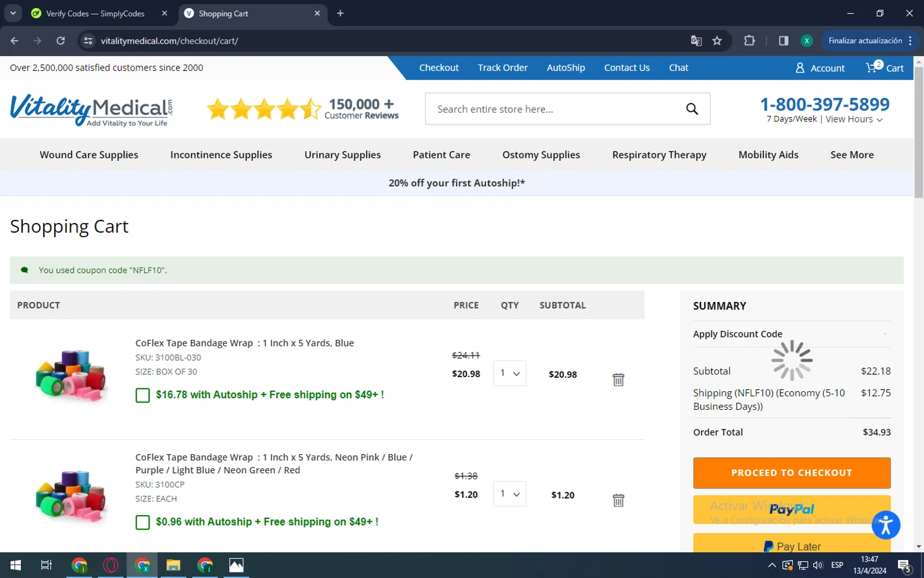This screenshot has height=578, width=924.
Task: Open Ostomy Supplies menu
Action: (x=541, y=155)
